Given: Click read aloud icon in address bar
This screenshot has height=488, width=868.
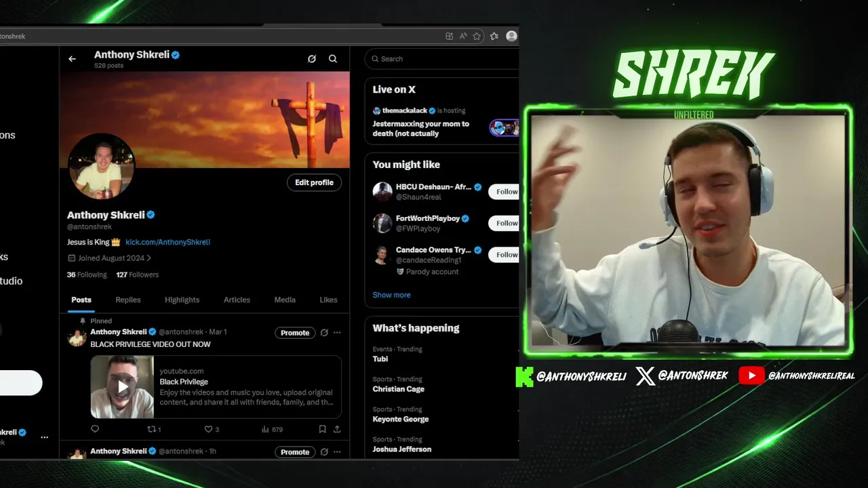Looking at the screenshot, I should pyautogui.click(x=464, y=36).
